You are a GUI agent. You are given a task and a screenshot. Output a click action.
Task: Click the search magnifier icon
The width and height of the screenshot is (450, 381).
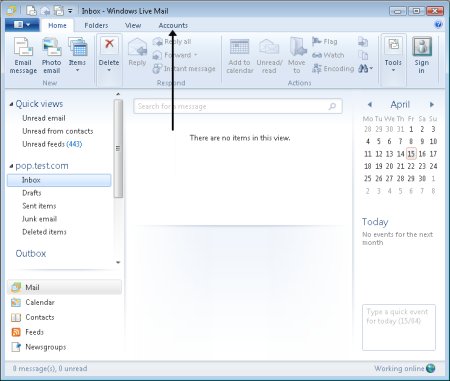tap(332, 106)
